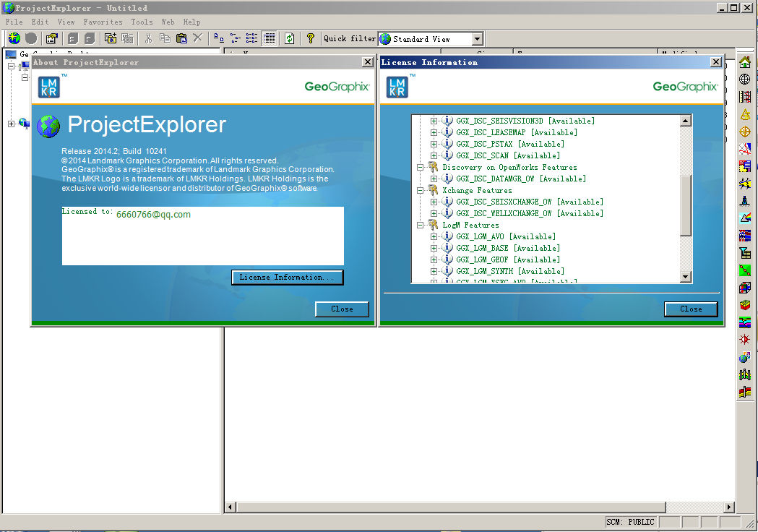Click the orange crosshair target sidebar icon
The height and width of the screenshot is (532, 758).
point(745,132)
